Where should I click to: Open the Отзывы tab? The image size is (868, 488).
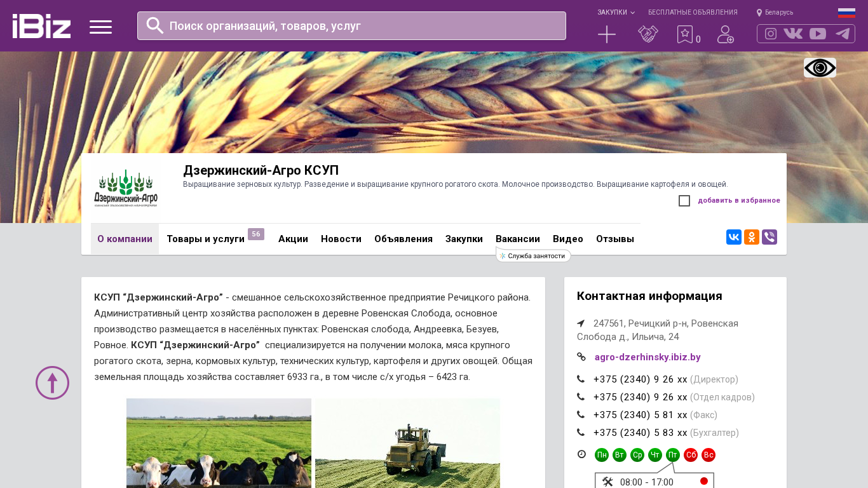pos(615,239)
